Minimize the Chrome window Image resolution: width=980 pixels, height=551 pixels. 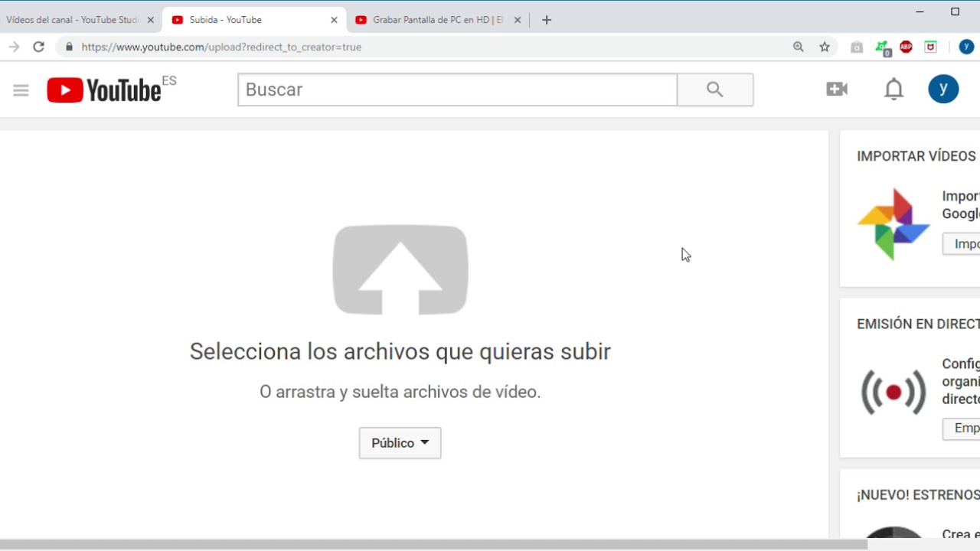[920, 11]
